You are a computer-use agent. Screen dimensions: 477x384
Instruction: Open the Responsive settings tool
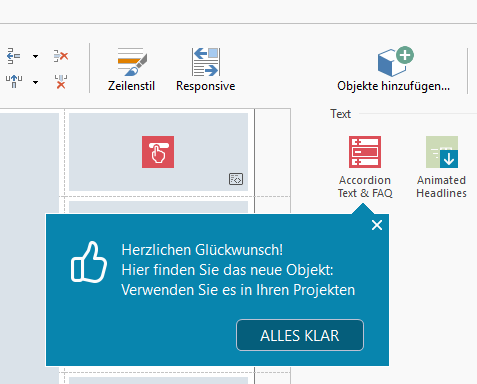point(206,70)
